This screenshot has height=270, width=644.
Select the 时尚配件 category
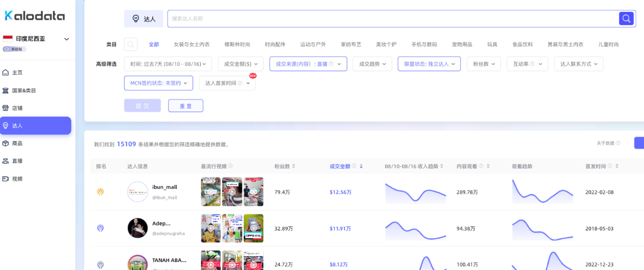[275, 44]
